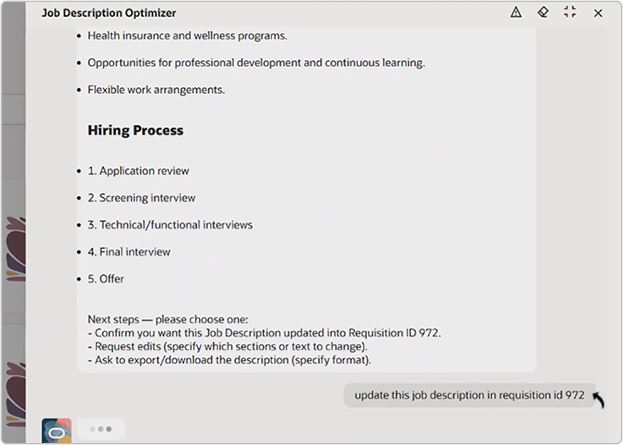The height and width of the screenshot is (445, 623).
Task: Click the 'Flexible work arrangements' bullet
Action: tap(156, 90)
